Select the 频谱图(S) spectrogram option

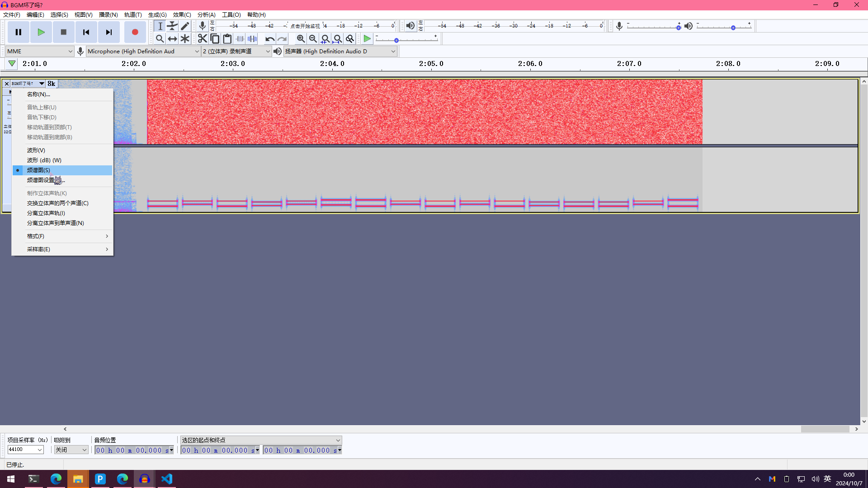[38, 170]
